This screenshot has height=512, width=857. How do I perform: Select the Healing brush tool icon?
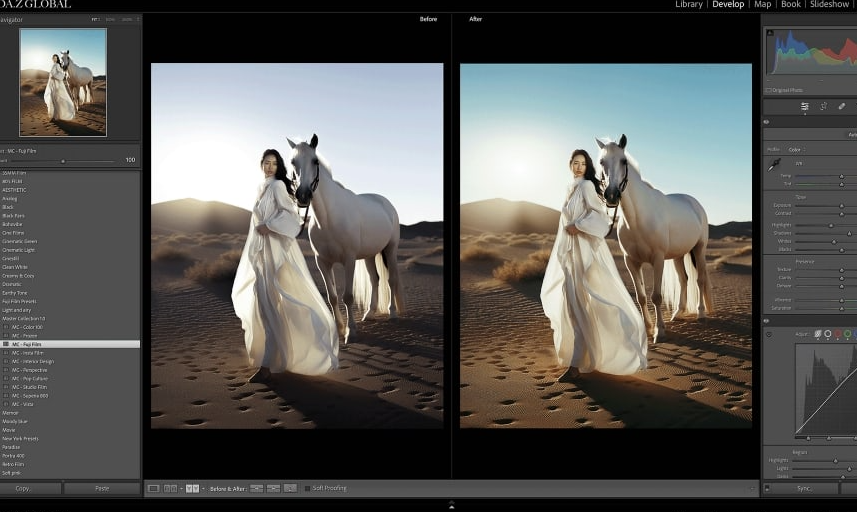pyautogui.click(x=842, y=107)
